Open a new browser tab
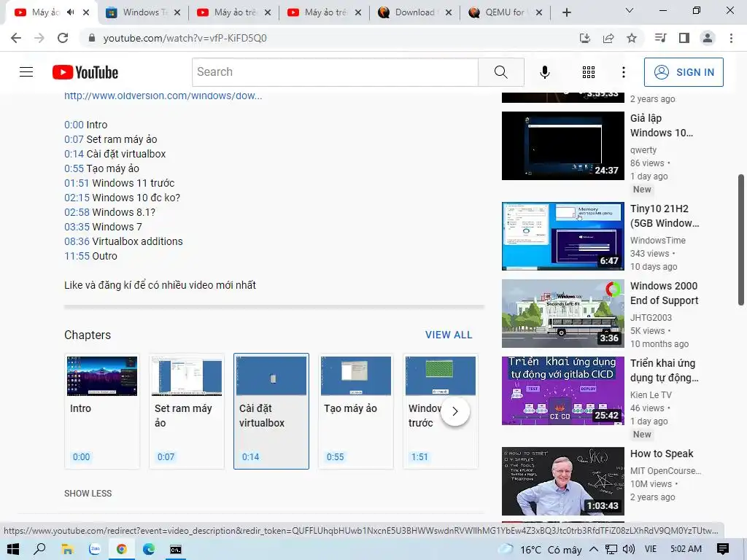The height and width of the screenshot is (560, 747). (x=566, y=12)
